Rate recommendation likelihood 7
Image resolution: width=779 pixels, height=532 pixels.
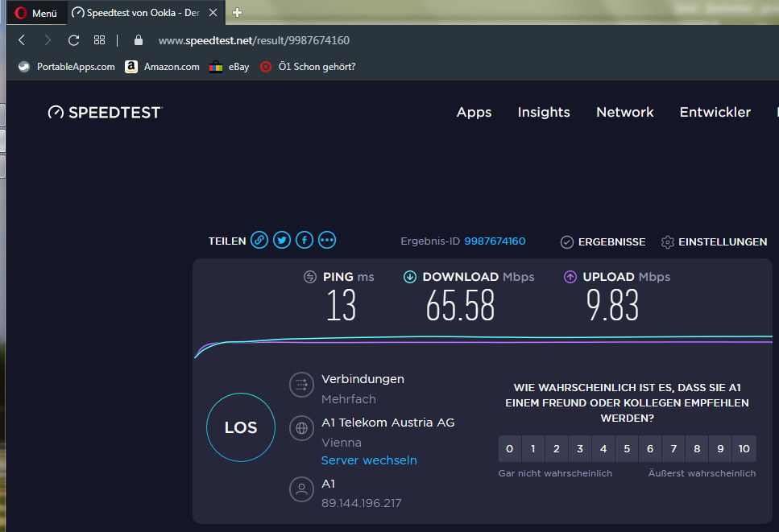(673, 448)
